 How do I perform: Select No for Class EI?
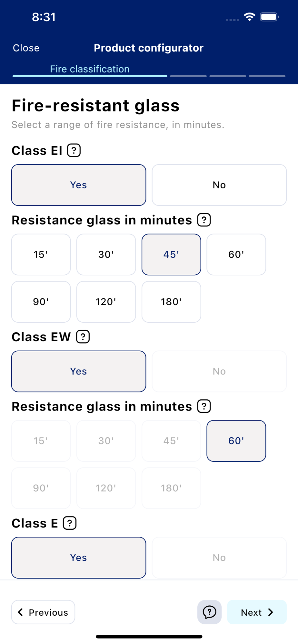tap(219, 185)
